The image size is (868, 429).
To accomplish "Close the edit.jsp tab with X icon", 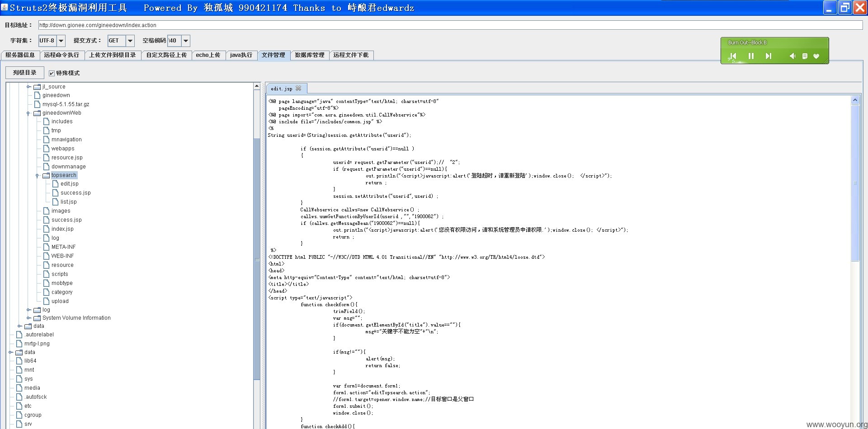I will coord(298,89).
